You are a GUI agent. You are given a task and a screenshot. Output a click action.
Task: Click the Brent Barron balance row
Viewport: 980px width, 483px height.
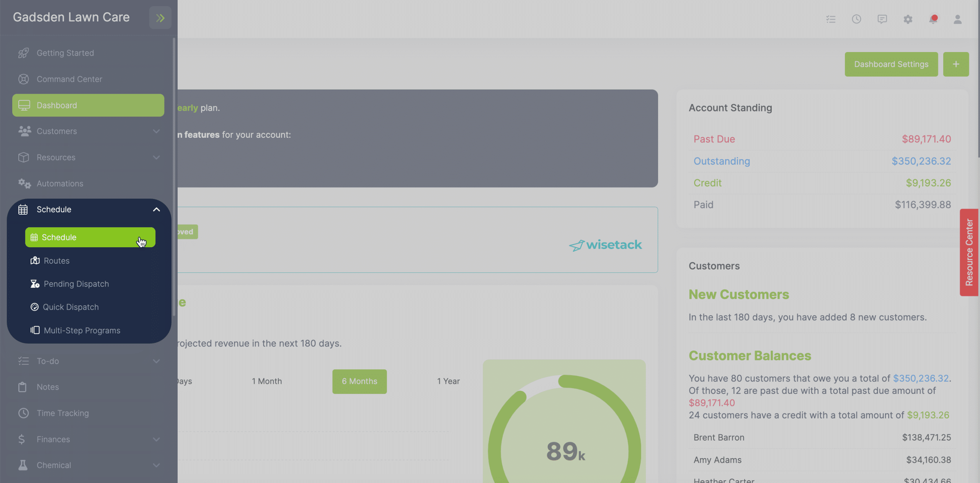click(x=822, y=437)
